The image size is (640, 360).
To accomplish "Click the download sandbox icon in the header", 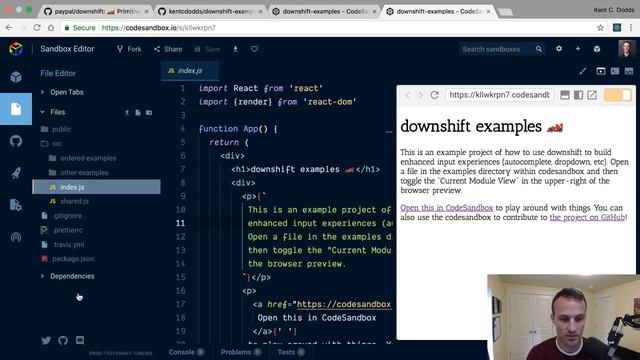I will tap(236, 49).
